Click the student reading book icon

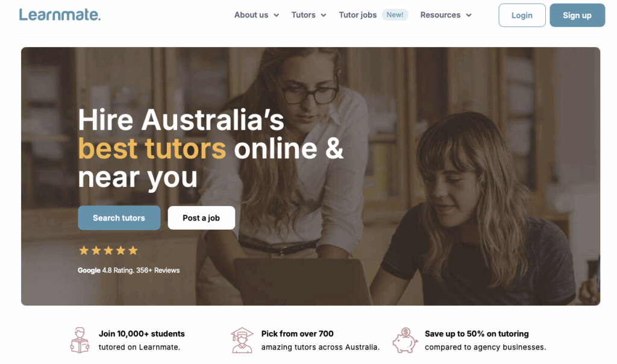[80, 340]
